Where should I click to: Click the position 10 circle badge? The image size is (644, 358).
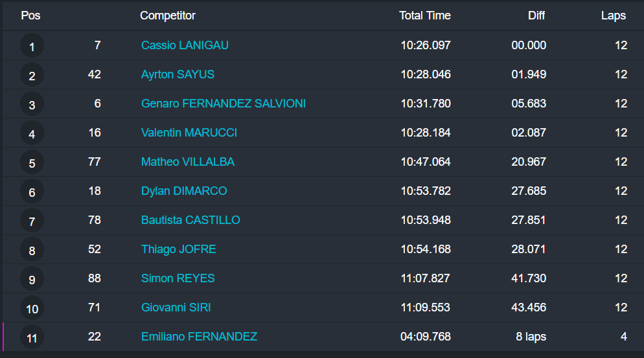click(x=32, y=308)
